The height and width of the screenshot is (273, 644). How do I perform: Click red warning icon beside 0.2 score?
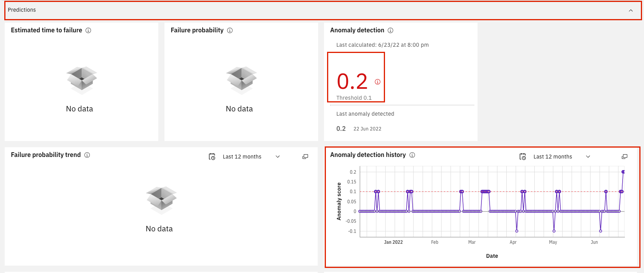click(378, 82)
